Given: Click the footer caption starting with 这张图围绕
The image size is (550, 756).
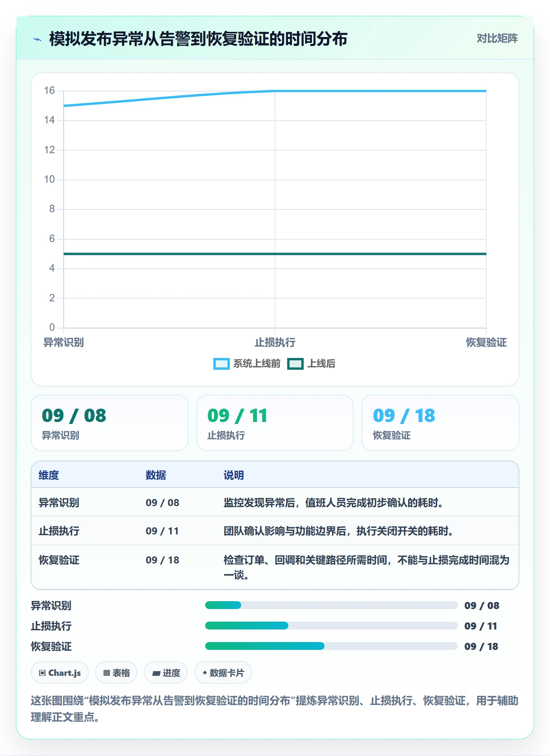Looking at the screenshot, I should [275, 709].
